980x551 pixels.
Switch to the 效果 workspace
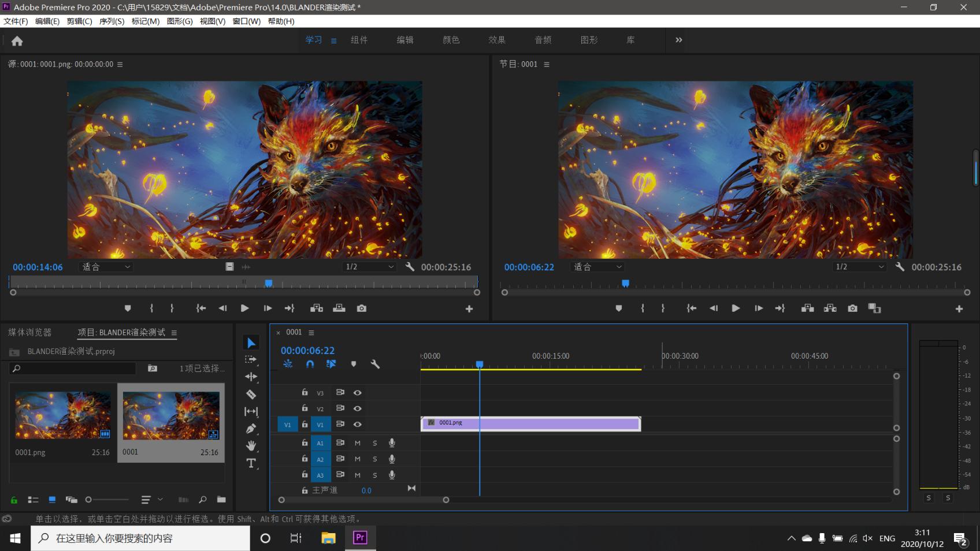tap(497, 40)
